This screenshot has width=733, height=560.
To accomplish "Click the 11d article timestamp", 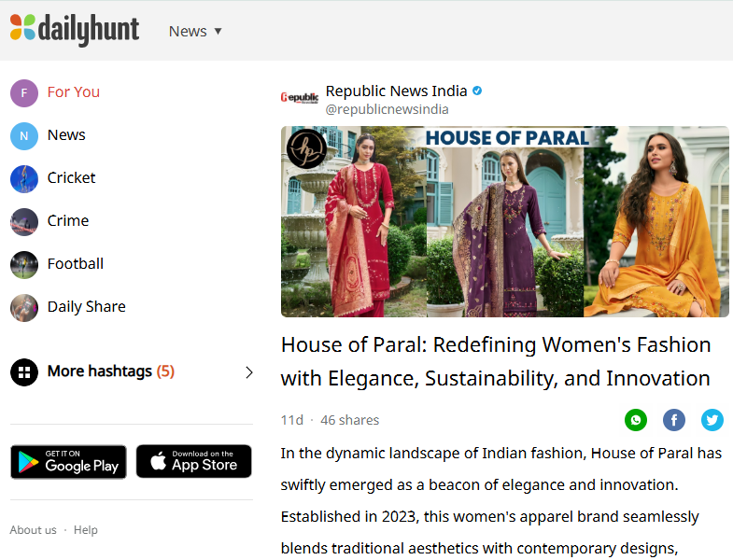I will pos(291,420).
